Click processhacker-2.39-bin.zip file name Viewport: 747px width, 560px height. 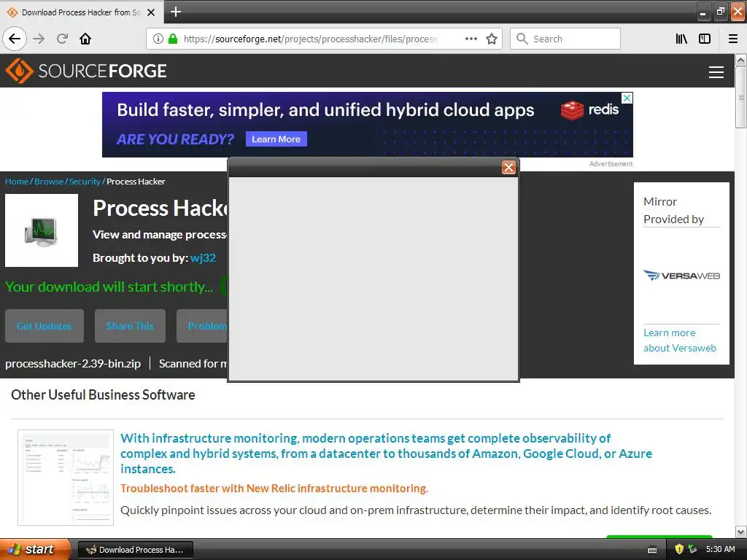(x=73, y=363)
